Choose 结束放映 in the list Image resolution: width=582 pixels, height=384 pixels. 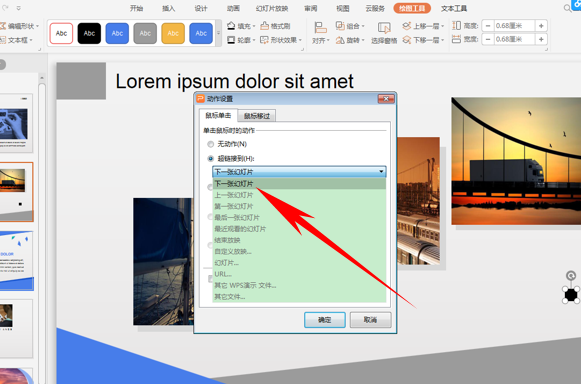click(x=299, y=240)
